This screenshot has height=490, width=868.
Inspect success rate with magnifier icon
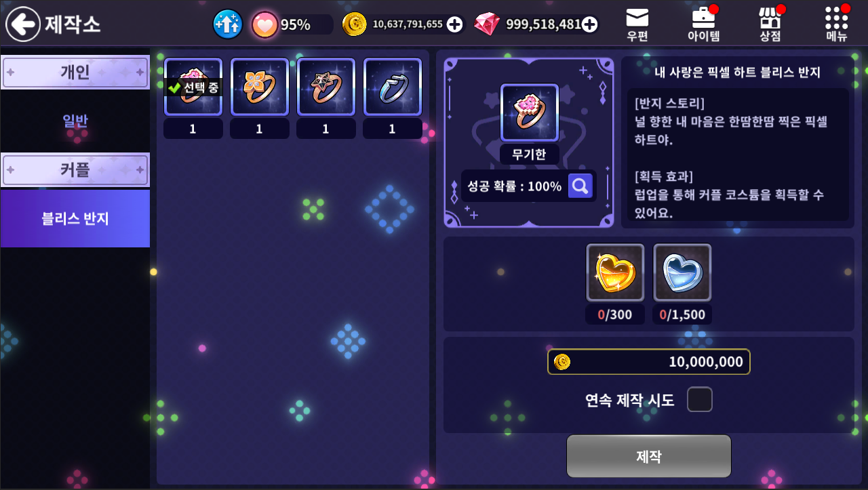580,186
